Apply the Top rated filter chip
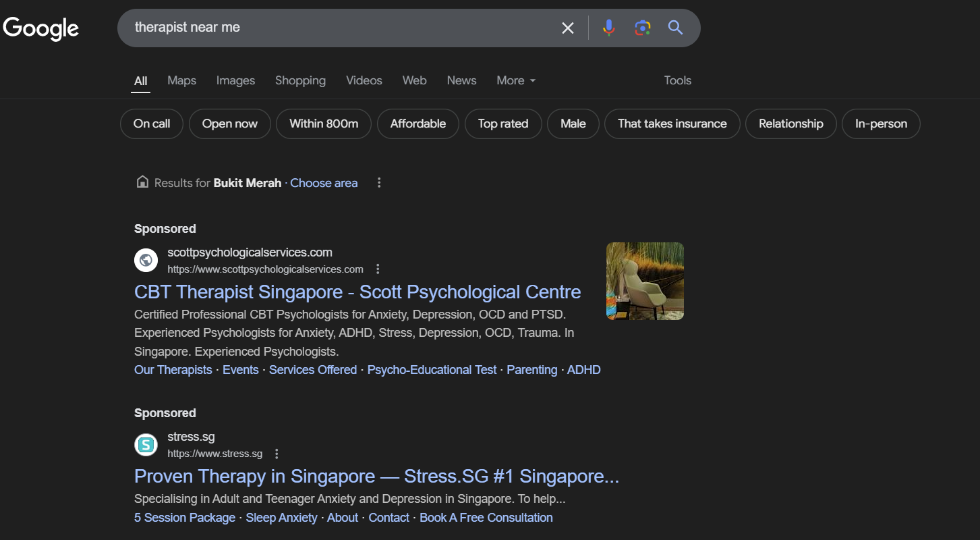980x540 pixels. point(503,124)
